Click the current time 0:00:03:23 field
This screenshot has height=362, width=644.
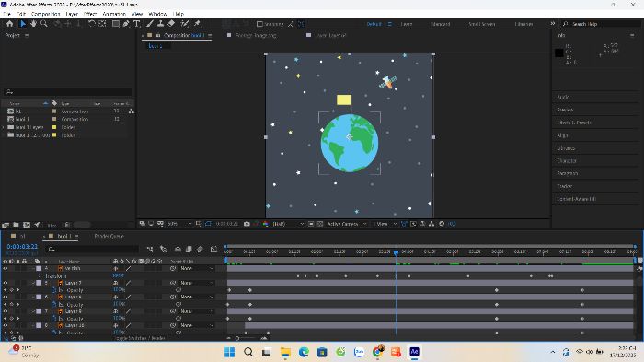pos(22,247)
